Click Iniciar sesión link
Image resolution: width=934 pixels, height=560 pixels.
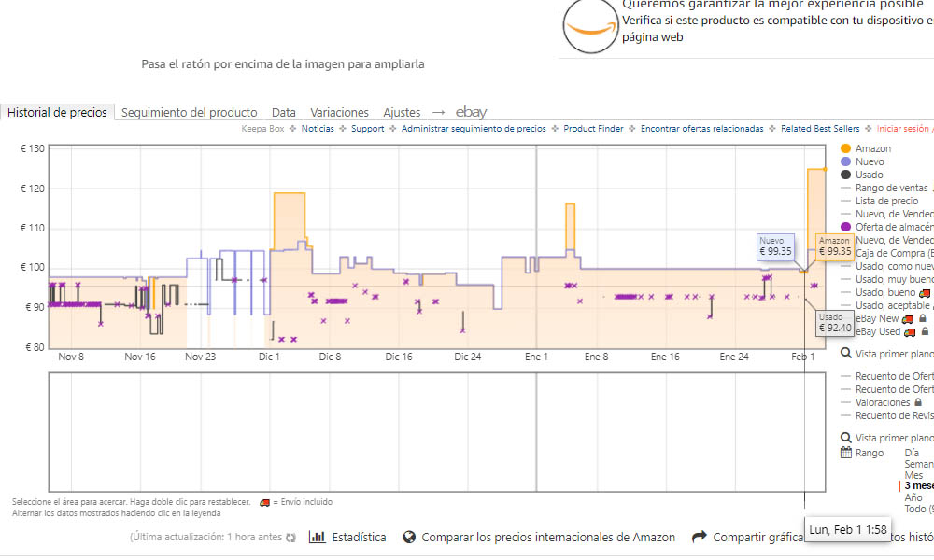click(903, 129)
